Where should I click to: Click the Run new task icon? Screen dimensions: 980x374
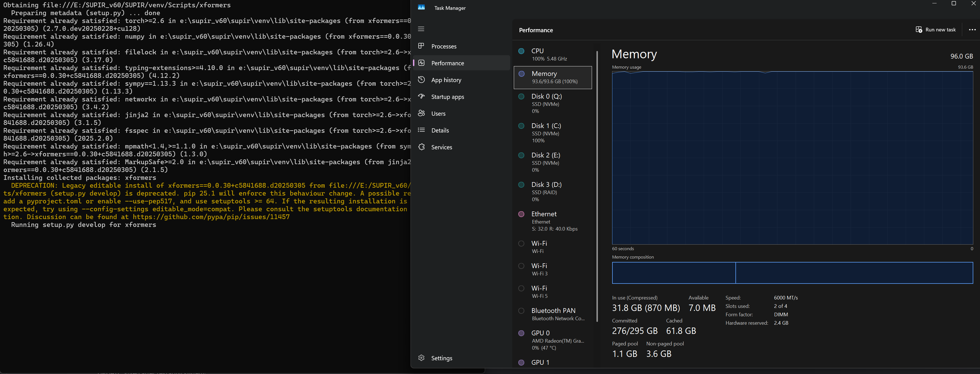tap(919, 30)
